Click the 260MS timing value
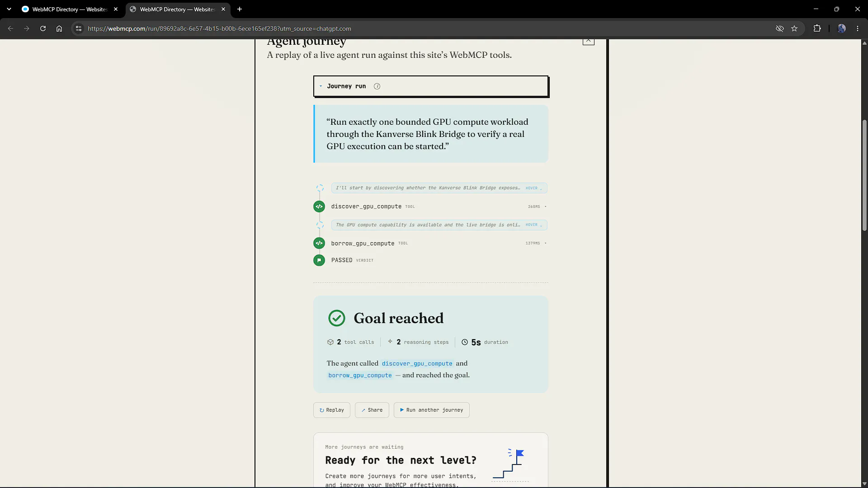 coord(534,206)
